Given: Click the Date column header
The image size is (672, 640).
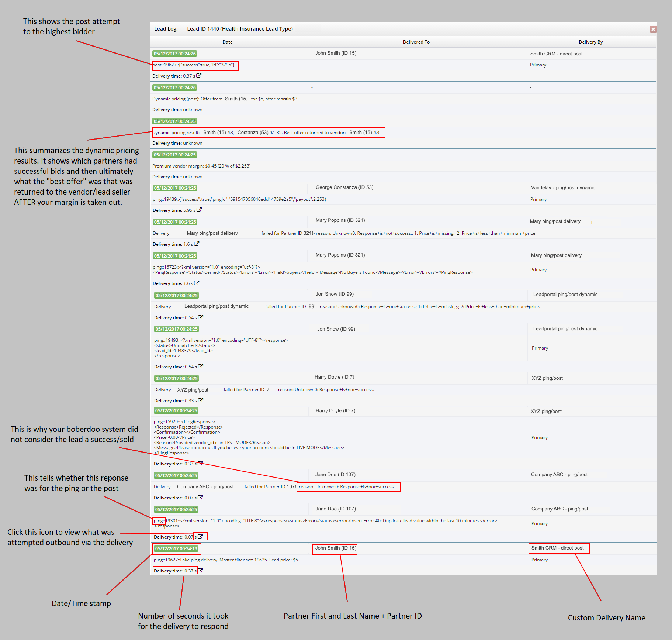Looking at the screenshot, I should pos(228,42).
